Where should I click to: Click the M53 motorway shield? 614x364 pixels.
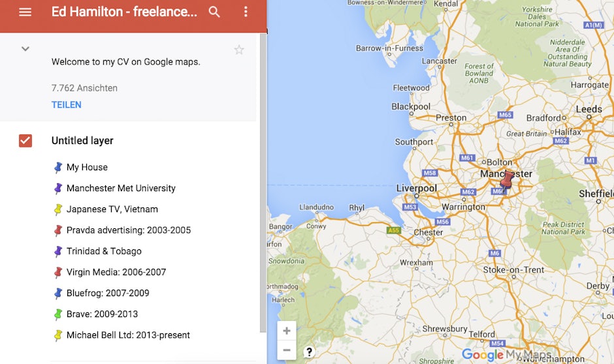(410, 207)
